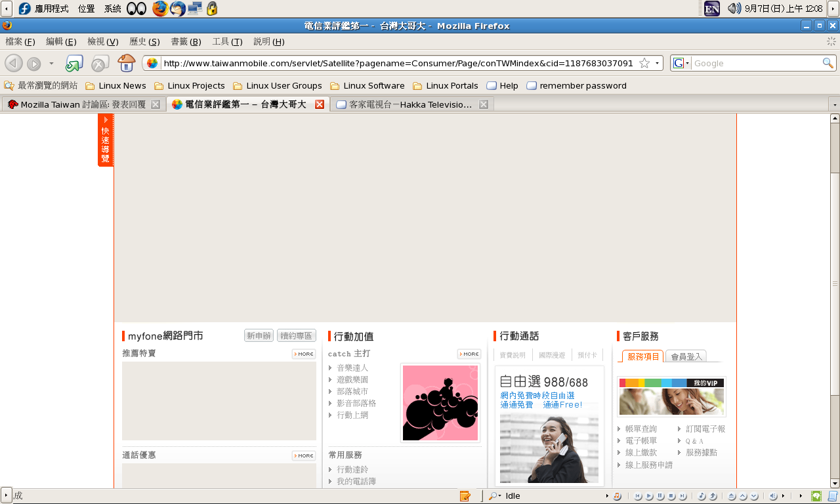The width and height of the screenshot is (840, 504).
Task: Click the Home toolbar icon
Action: click(x=126, y=63)
